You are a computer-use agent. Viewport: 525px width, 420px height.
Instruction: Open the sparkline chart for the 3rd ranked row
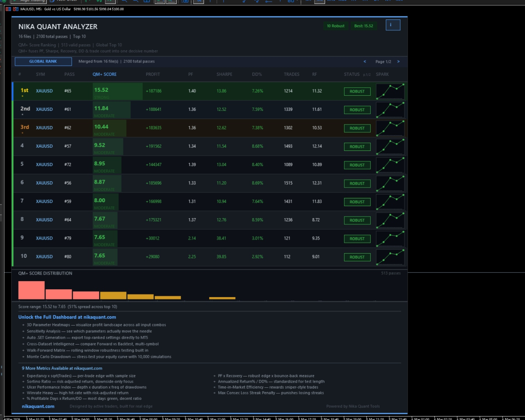click(390, 128)
